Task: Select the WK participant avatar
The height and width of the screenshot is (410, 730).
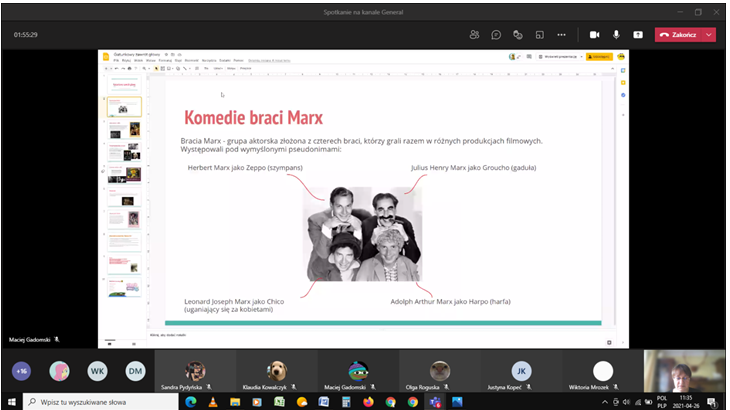Action: (x=97, y=371)
